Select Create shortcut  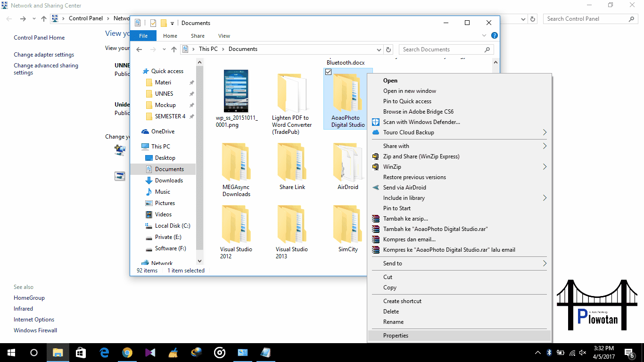tap(459, 301)
